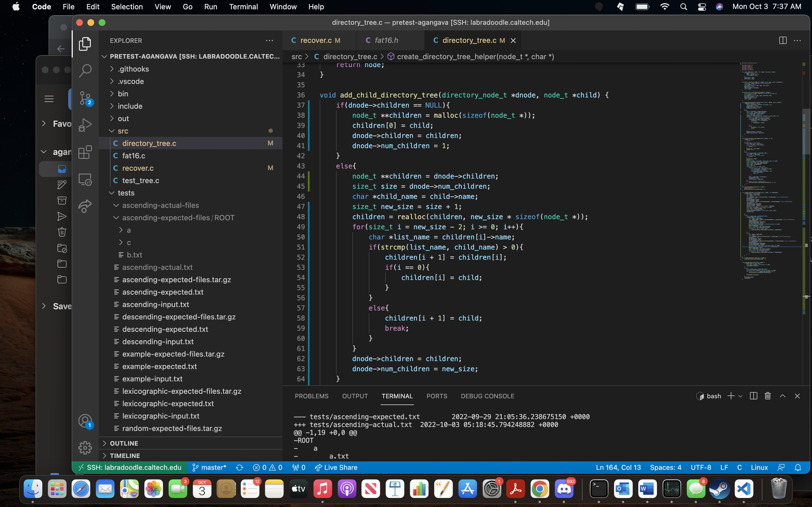Image resolution: width=812 pixels, height=507 pixels.
Task: Kill terminal with trash icon
Action: [768, 396]
